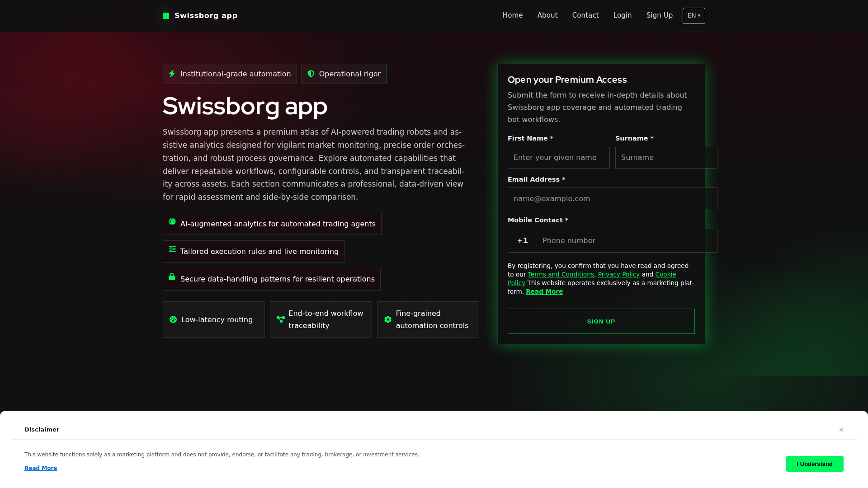The width and height of the screenshot is (868, 488).
Task: Click Read More in the Disclaimer banner
Action: coord(41,468)
